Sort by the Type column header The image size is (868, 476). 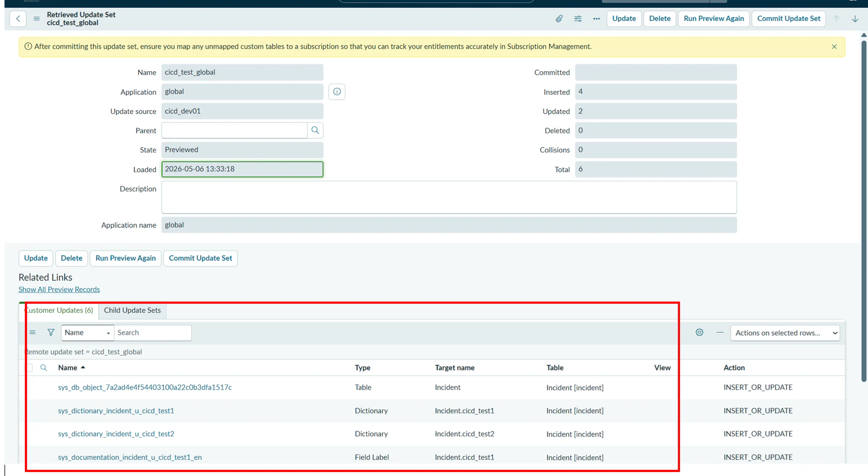[362, 368]
